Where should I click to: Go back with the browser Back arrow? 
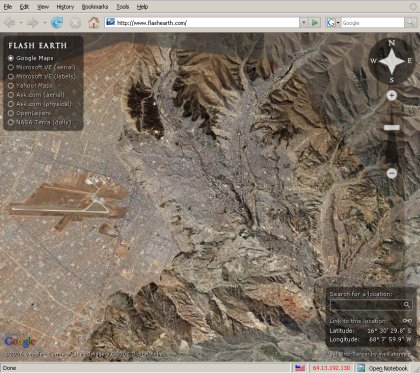(10, 23)
